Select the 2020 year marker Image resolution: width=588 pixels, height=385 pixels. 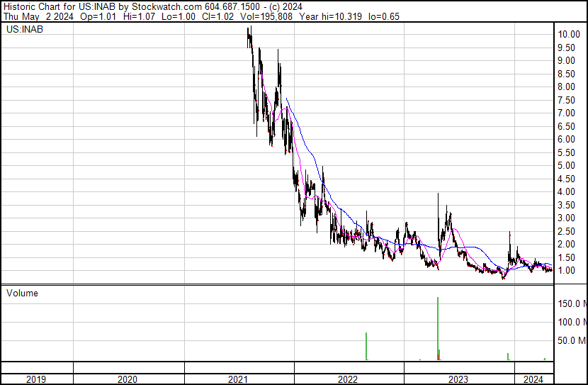click(128, 379)
